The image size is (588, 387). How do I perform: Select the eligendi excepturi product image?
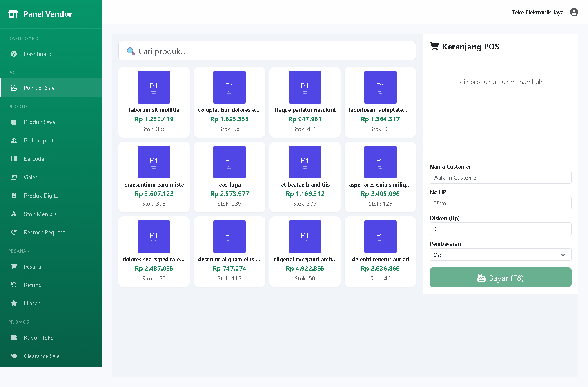click(305, 237)
